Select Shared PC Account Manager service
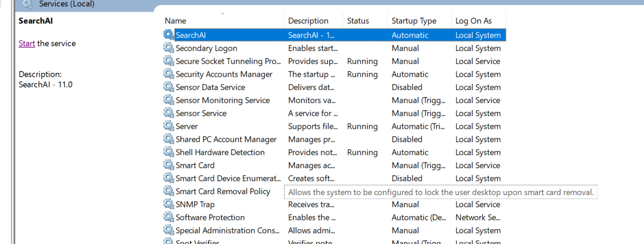644x244 pixels. click(x=226, y=139)
